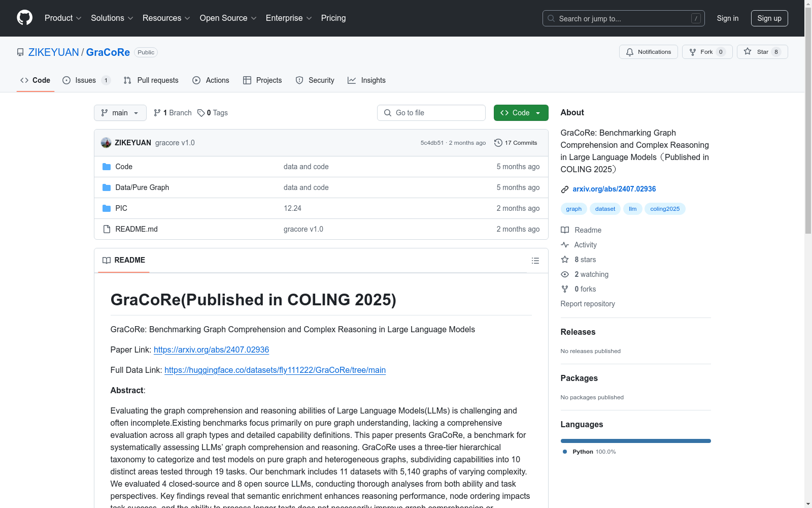Click the coling2025 topic tag
Screen dimensions: 812x508
point(665,209)
